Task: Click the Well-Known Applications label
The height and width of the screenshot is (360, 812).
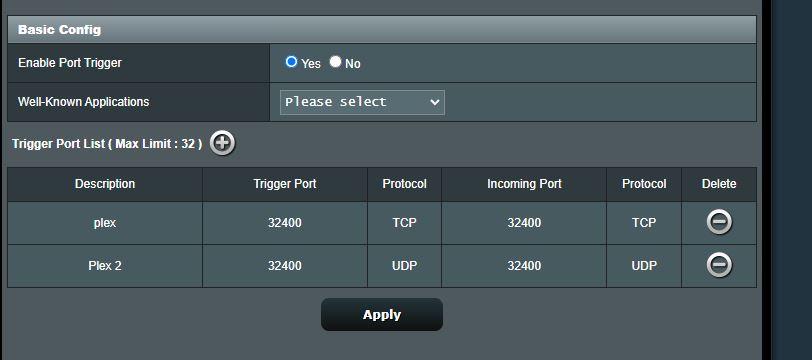Action: point(83,102)
